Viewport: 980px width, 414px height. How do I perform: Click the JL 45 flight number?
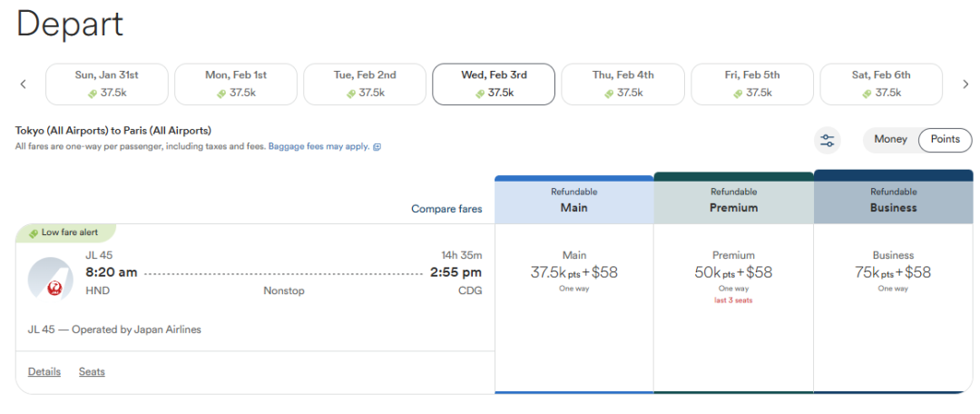click(x=99, y=255)
